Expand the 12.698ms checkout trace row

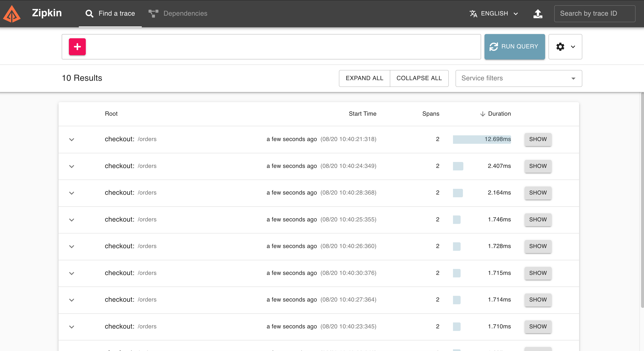(71, 140)
